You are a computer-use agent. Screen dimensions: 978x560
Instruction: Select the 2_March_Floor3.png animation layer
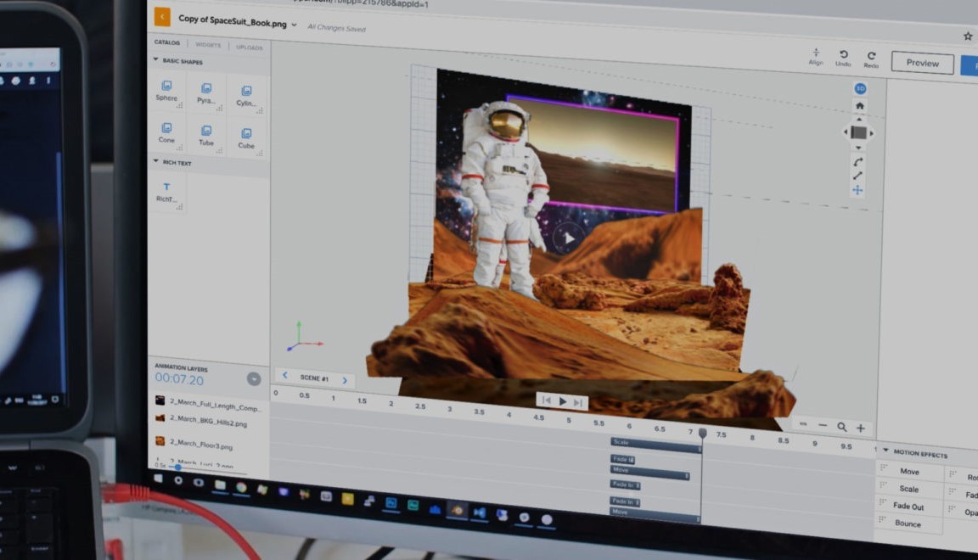click(x=200, y=443)
